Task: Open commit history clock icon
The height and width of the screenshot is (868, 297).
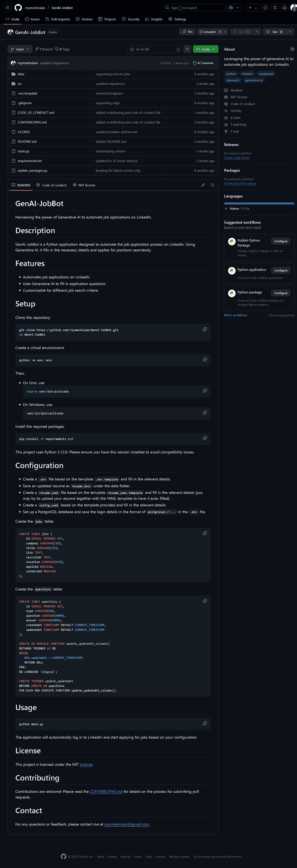Action: click(195, 63)
